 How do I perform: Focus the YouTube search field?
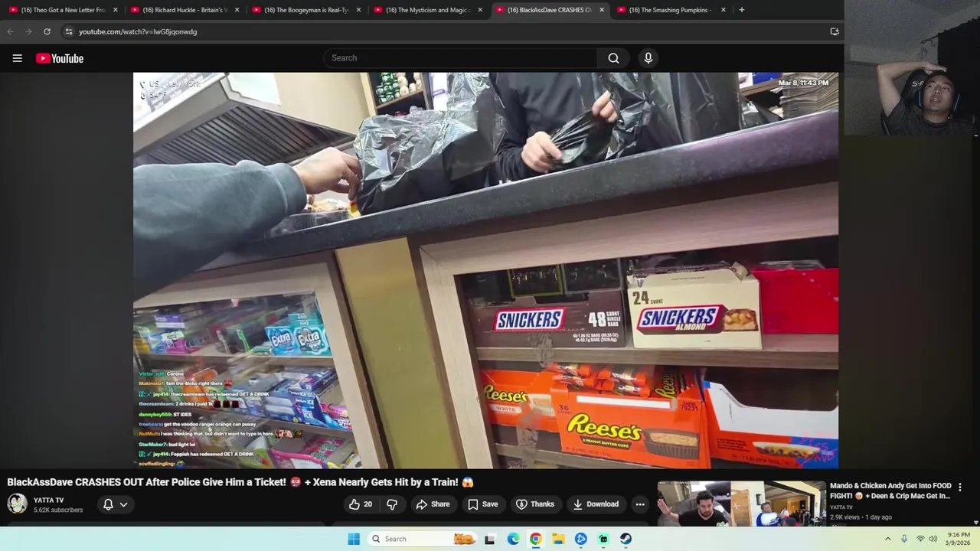point(460,58)
